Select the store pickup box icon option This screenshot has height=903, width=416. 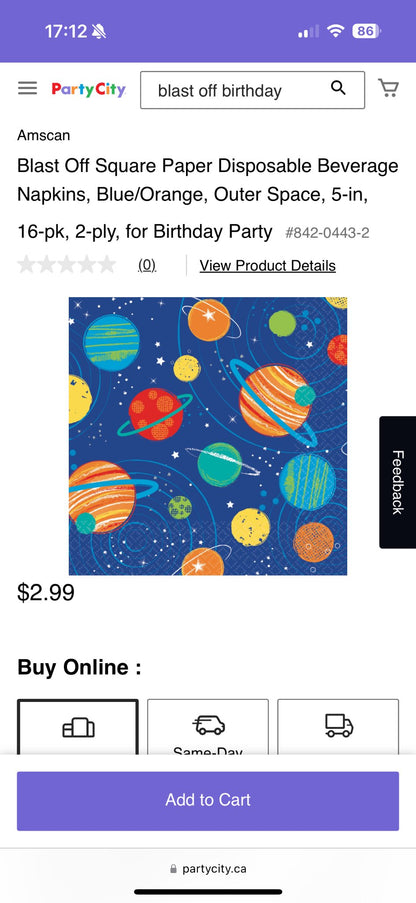pyautogui.click(x=78, y=727)
